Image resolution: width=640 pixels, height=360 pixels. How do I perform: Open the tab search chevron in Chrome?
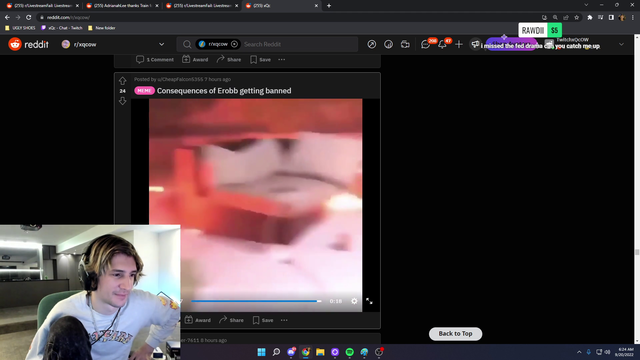pyautogui.click(x=586, y=5)
